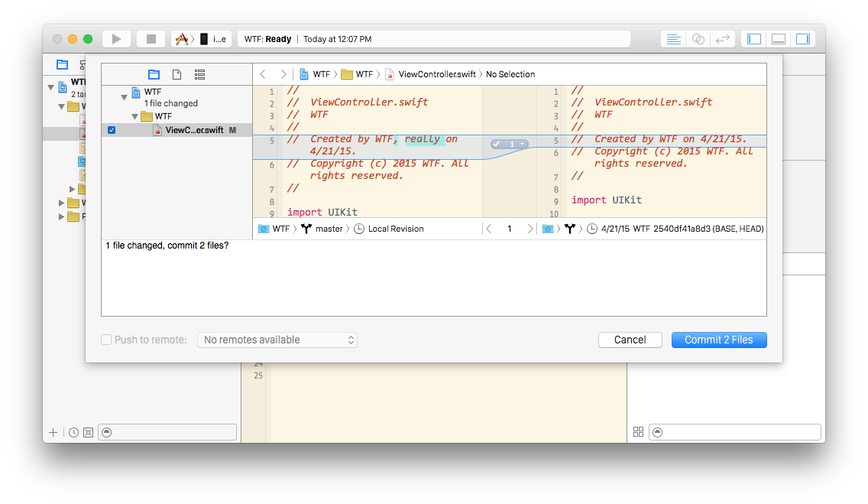Uncheck the ViewController.swift commit checkbox
Screen dimensions: 868x504
coord(112,130)
